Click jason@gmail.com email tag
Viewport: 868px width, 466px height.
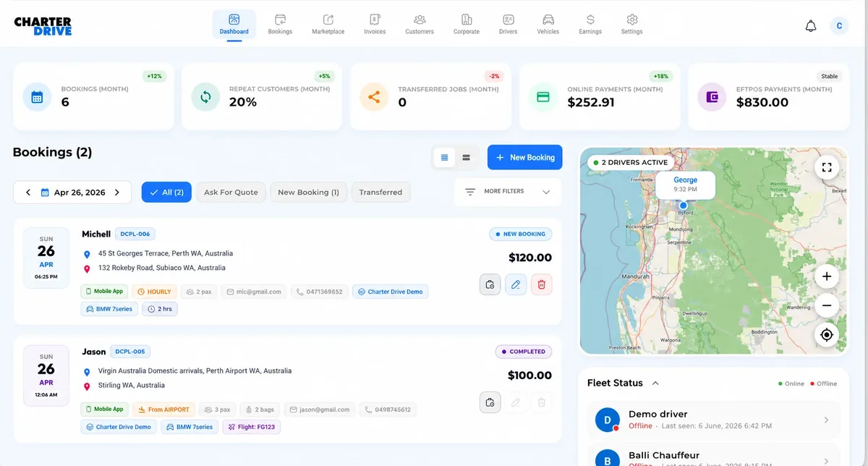click(x=319, y=410)
